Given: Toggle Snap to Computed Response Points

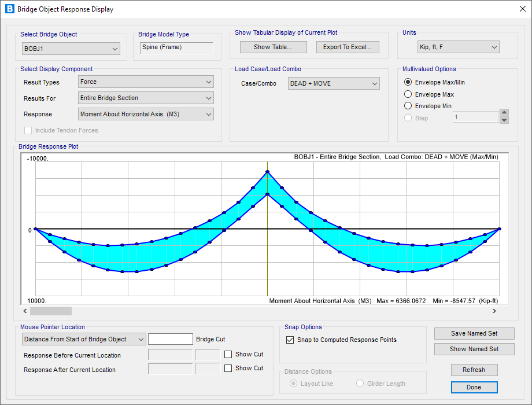Looking at the screenshot, I should coord(290,340).
